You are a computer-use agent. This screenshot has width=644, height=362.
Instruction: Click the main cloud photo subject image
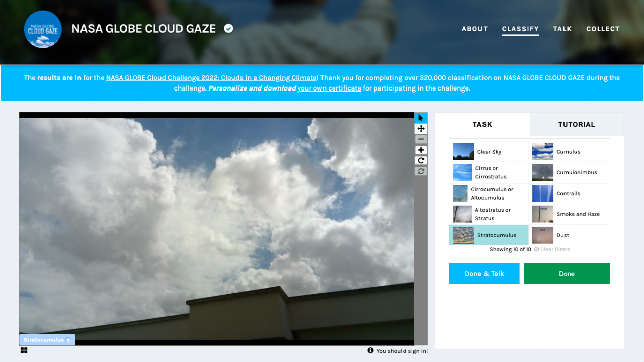[x=216, y=229]
